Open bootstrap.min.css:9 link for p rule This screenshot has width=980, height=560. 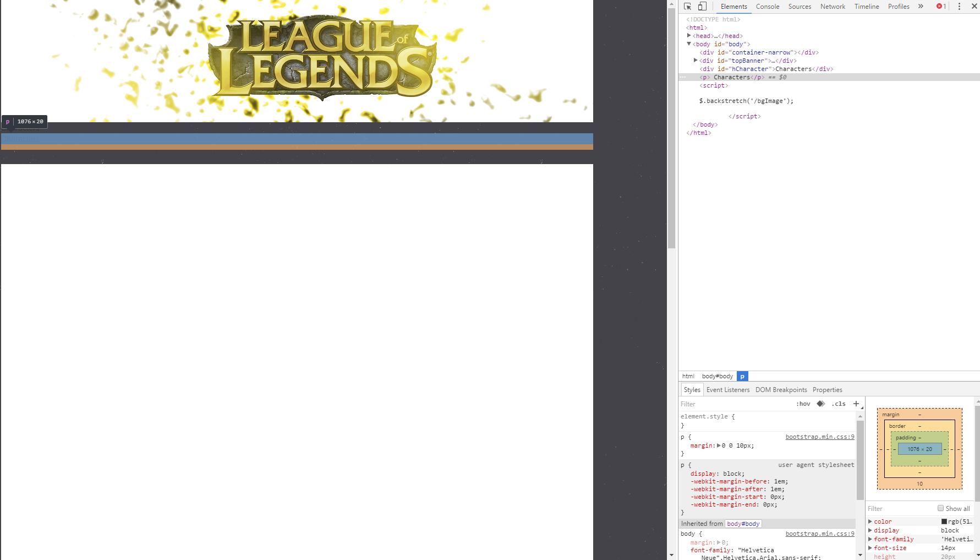click(x=820, y=437)
